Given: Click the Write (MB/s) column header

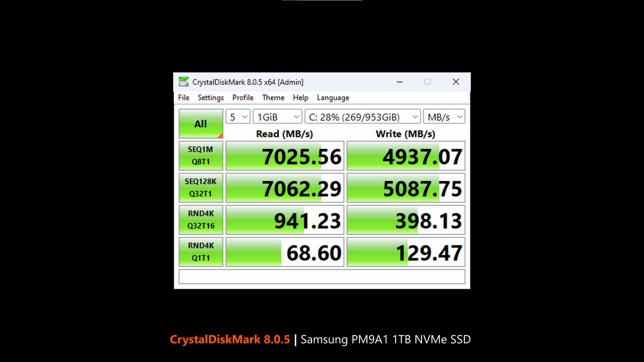Looking at the screenshot, I should pos(406,134).
